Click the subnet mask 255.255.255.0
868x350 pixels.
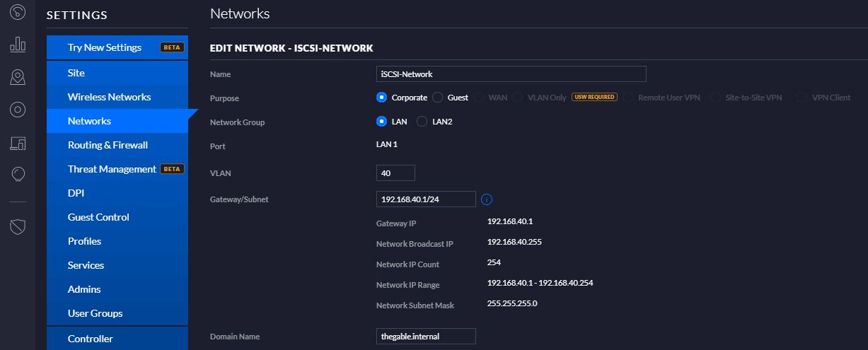(512, 303)
